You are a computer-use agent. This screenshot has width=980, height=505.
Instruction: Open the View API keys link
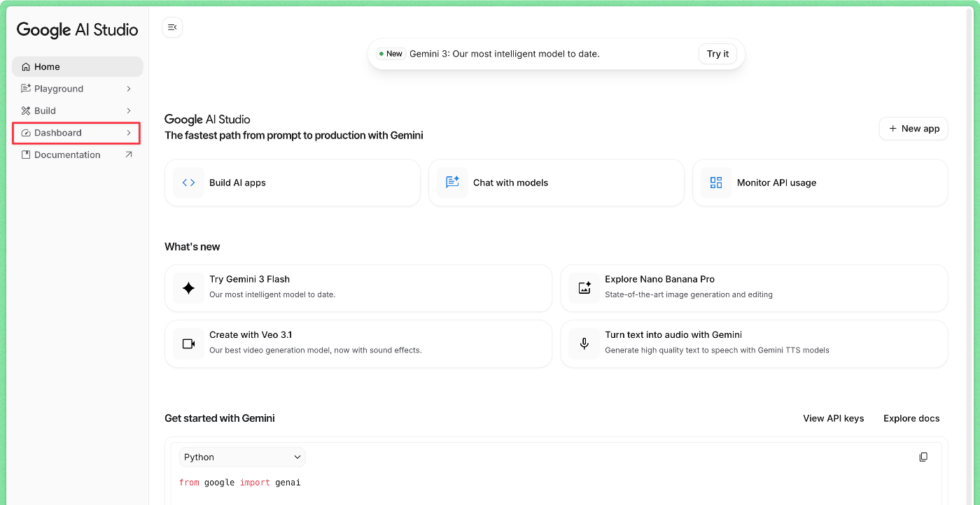pyautogui.click(x=834, y=418)
